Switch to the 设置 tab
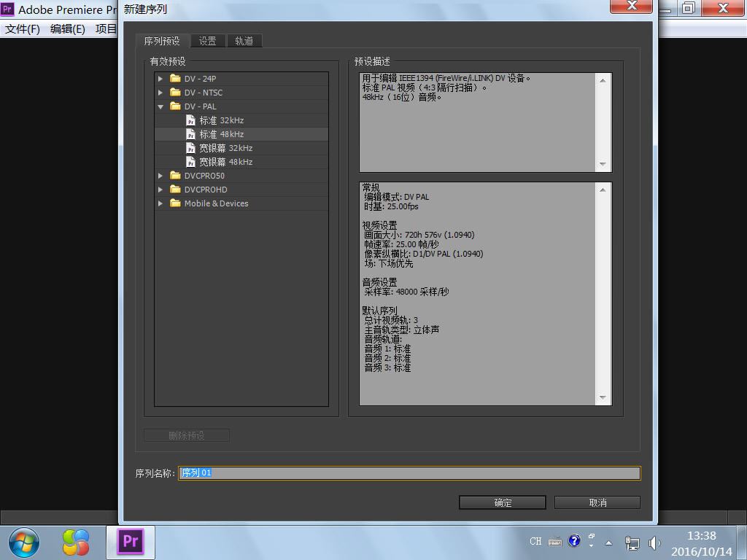The height and width of the screenshot is (560, 747). 207,41
